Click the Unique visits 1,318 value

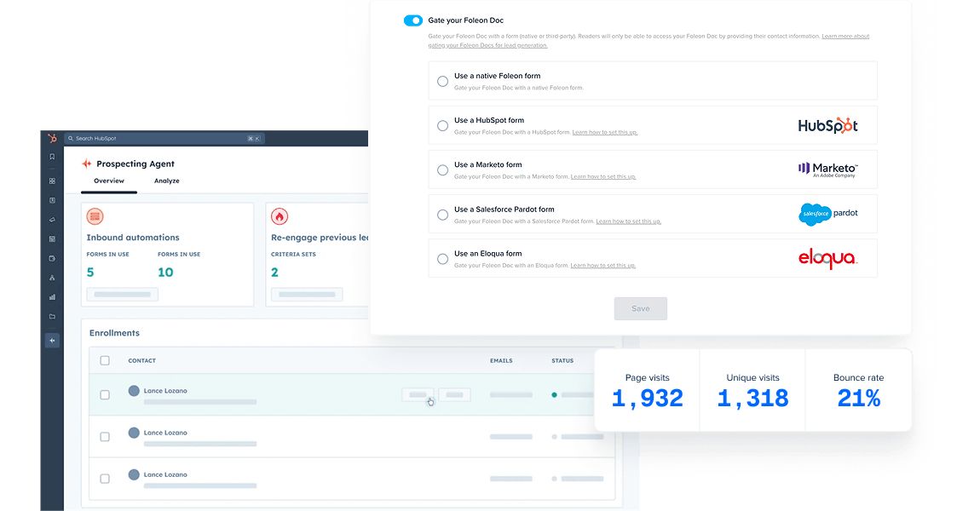click(x=753, y=398)
